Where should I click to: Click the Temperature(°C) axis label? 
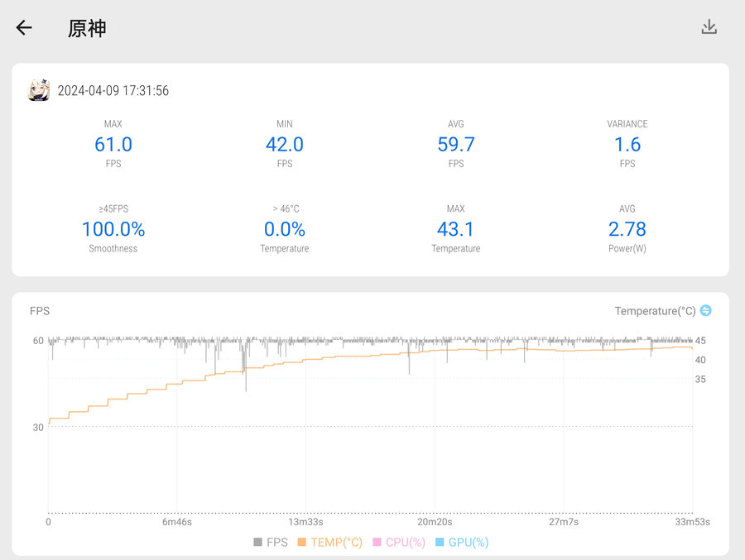(x=655, y=311)
